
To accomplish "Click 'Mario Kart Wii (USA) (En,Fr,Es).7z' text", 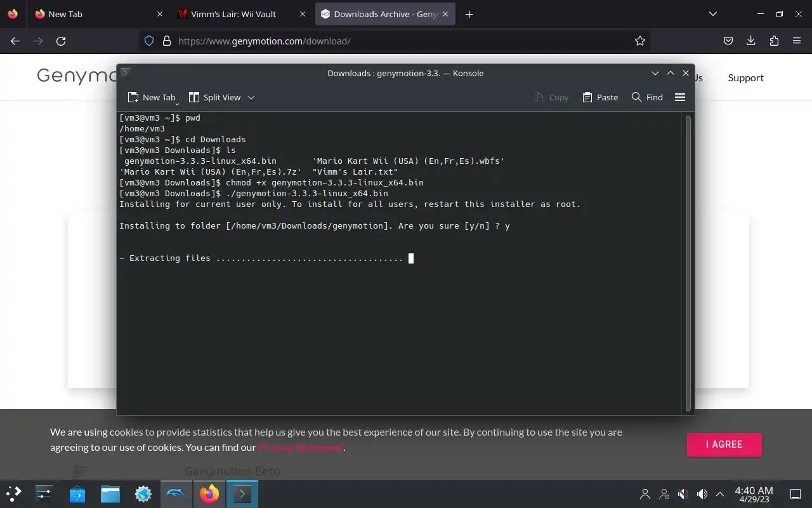I will tap(211, 171).
